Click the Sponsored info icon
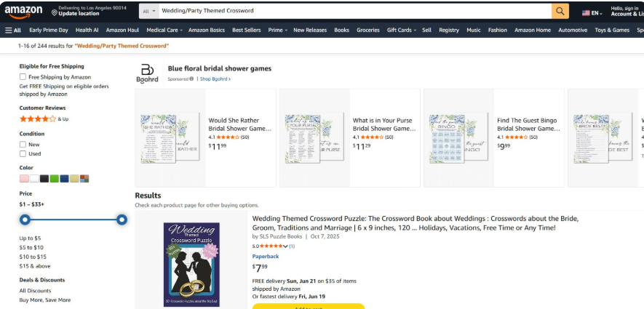This screenshot has width=644, height=309. [x=191, y=79]
